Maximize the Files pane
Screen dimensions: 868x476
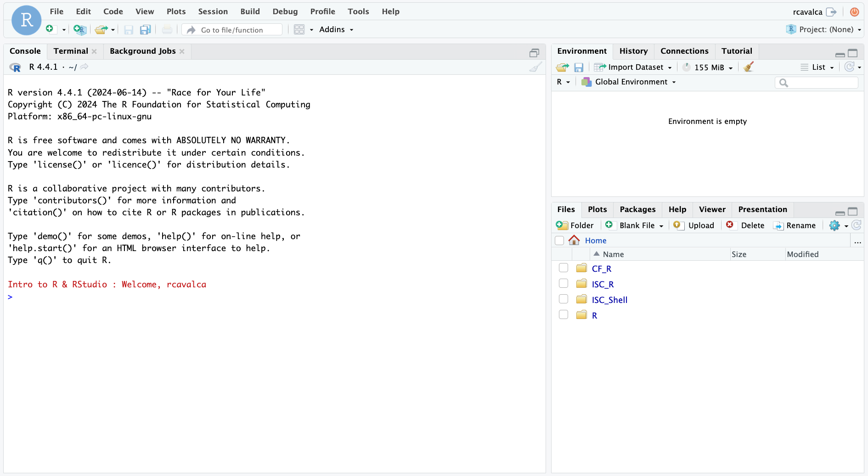point(853,212)
